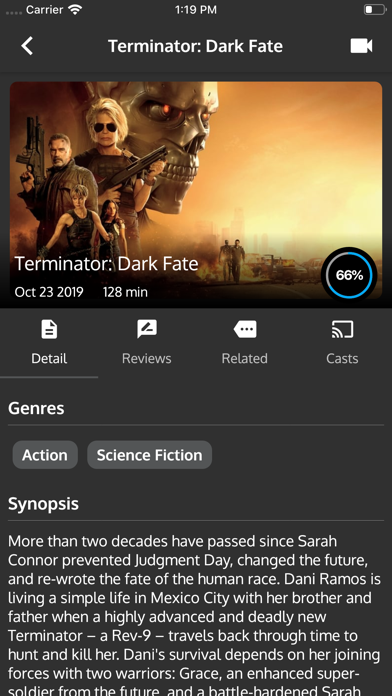This screenshot has height=696, width=392.
Task: Open the Casts tab label
Action: (342, 358)
